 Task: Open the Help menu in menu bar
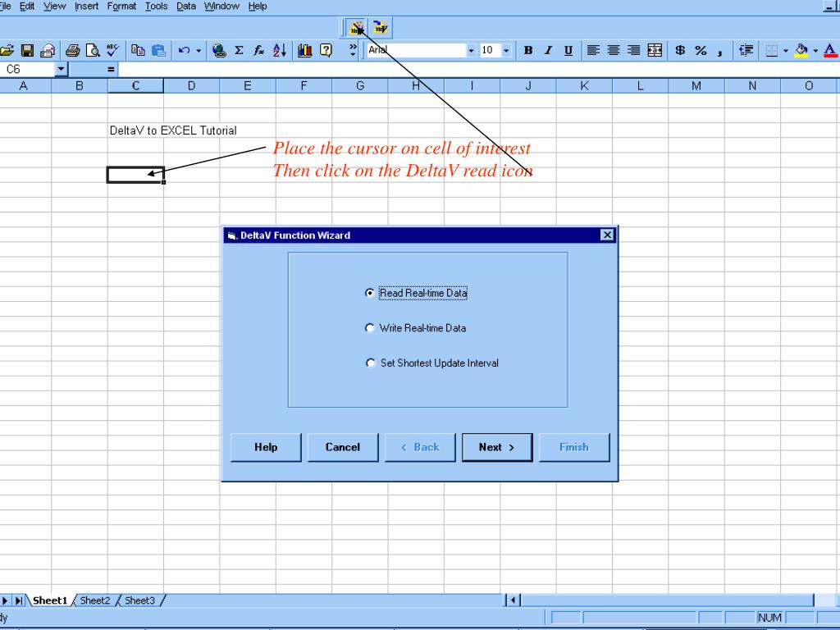click(258, 7)
